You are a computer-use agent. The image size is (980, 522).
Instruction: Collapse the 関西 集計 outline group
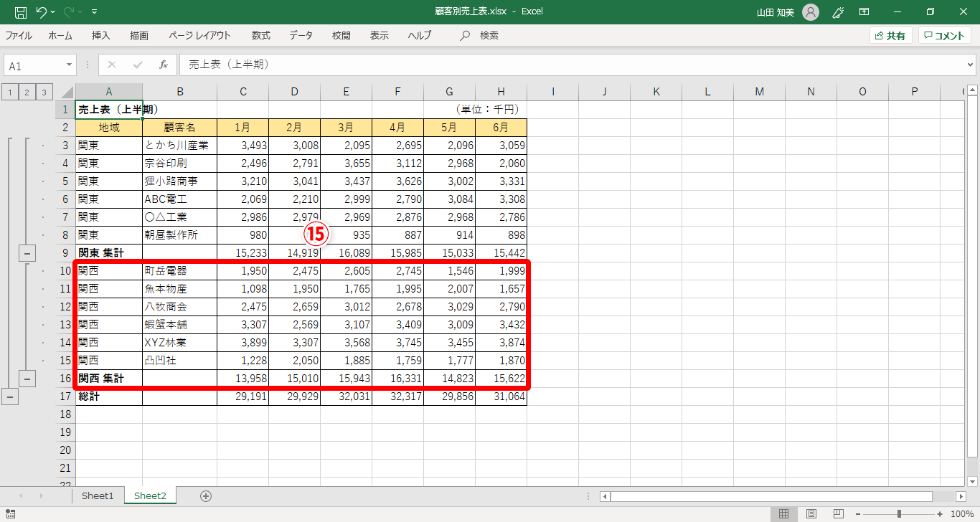click(27, 379)
